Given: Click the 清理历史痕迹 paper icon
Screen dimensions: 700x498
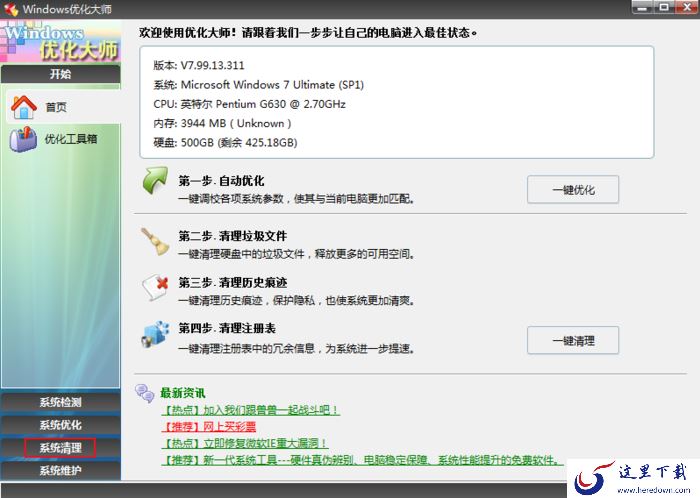Looking at the screenshot, I should tap(155, 287).
